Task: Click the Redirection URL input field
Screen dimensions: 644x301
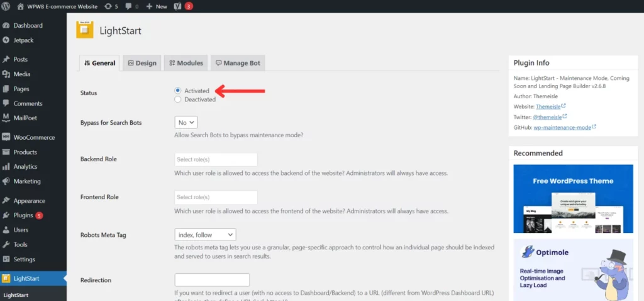Action: pyautogui.click(x=212, y=280)
